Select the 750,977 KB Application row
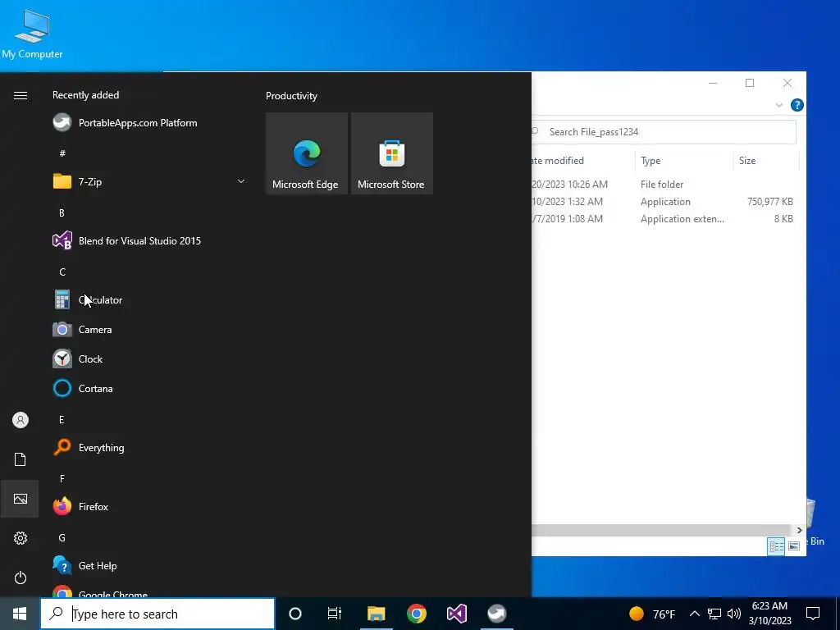Screen dimensions: 840x630 coord(664,202)
